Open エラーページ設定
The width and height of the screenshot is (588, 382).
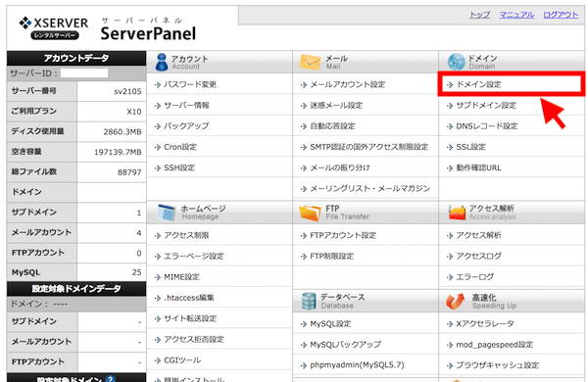(x=193, y=256)
